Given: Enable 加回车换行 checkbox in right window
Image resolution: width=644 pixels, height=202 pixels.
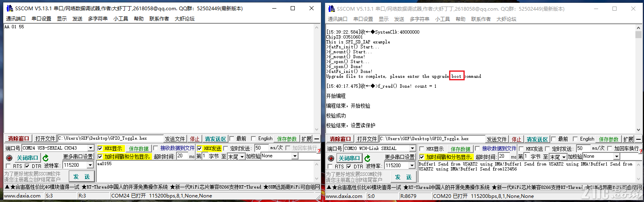Looking at the screenshot, I should click(x=610, y=148).
